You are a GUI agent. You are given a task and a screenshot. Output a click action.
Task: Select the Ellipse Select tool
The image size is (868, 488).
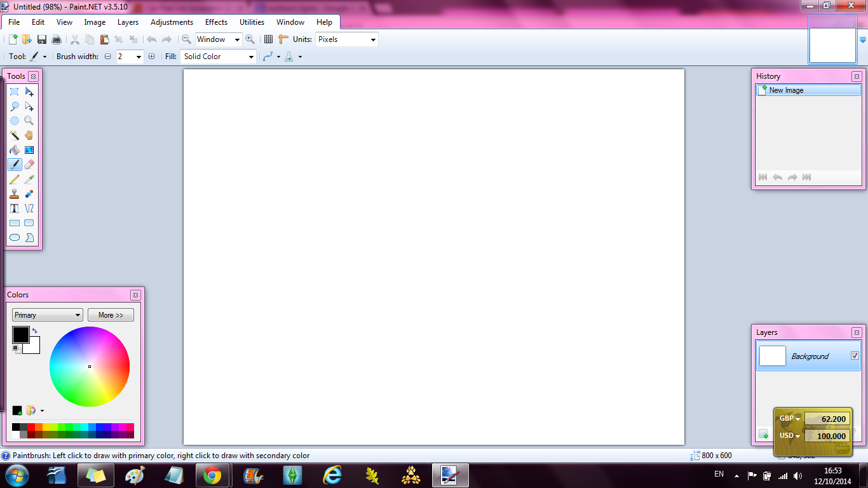[14, 121]
